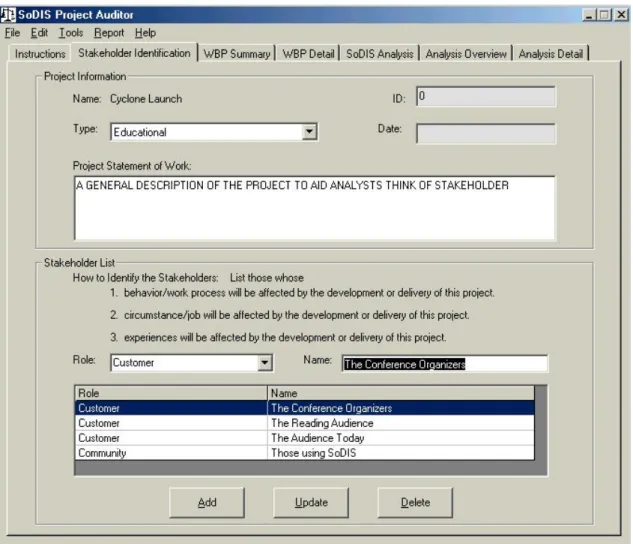Click the stakeholder Name input field

pos(445,364)
